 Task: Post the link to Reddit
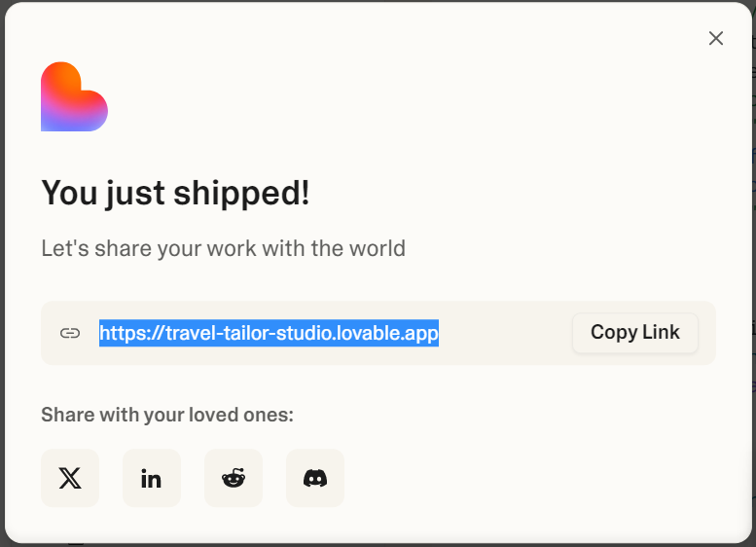pyautogui.click(x=234, y=478)
